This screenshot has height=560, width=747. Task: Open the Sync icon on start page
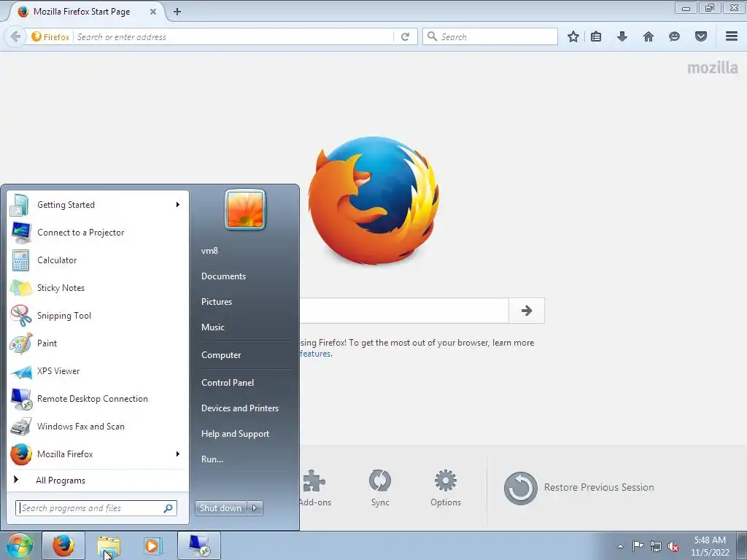click(380, 488)
